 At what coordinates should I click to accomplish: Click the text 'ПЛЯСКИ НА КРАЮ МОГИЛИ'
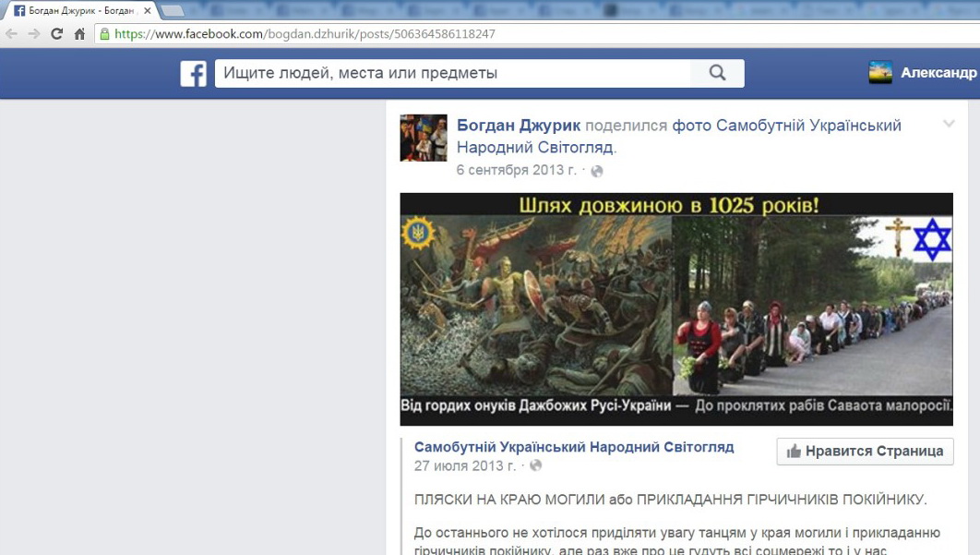click(510, 500)
